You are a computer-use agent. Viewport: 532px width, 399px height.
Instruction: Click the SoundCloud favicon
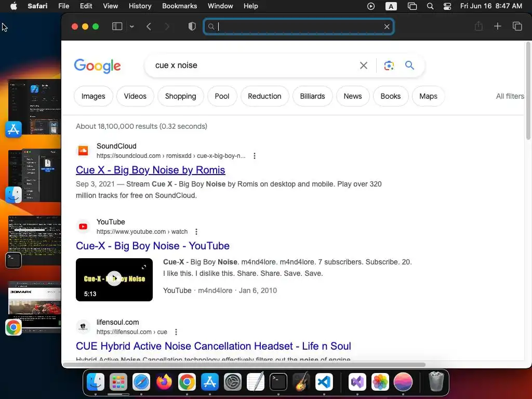coord(83,150)
